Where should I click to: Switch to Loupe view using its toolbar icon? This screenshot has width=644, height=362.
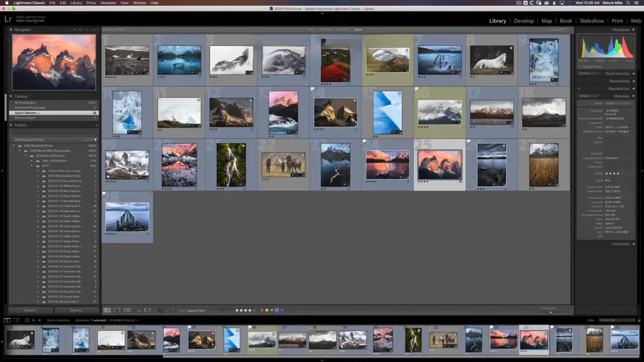[117, 310]
